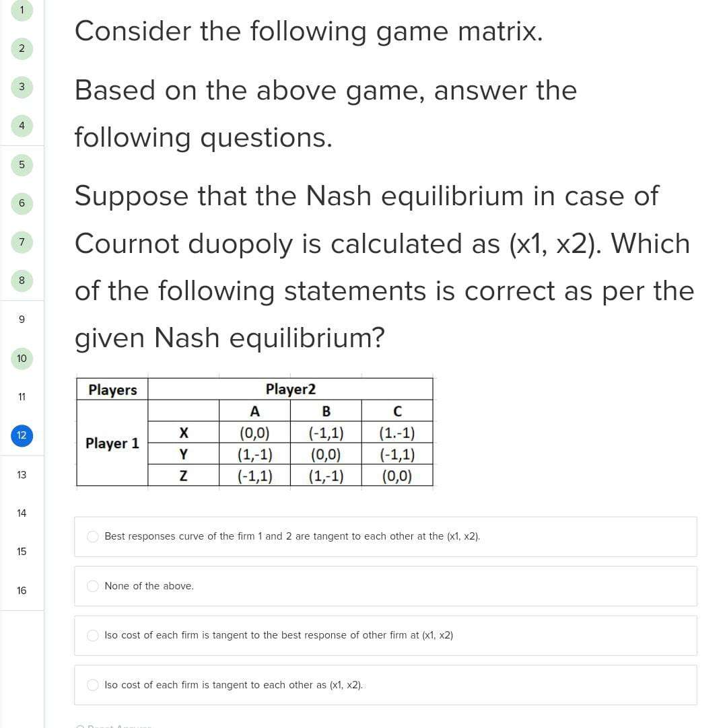Viewport: 727px width, 728px height.
Task: Navigate to question 14 in the sidebar
Action: 22,513
